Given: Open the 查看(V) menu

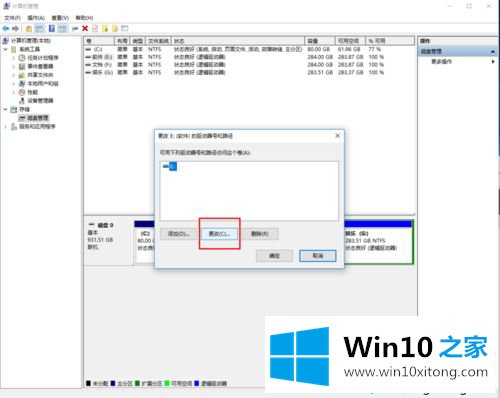Looking at the screenshot, I should [60, 18].
